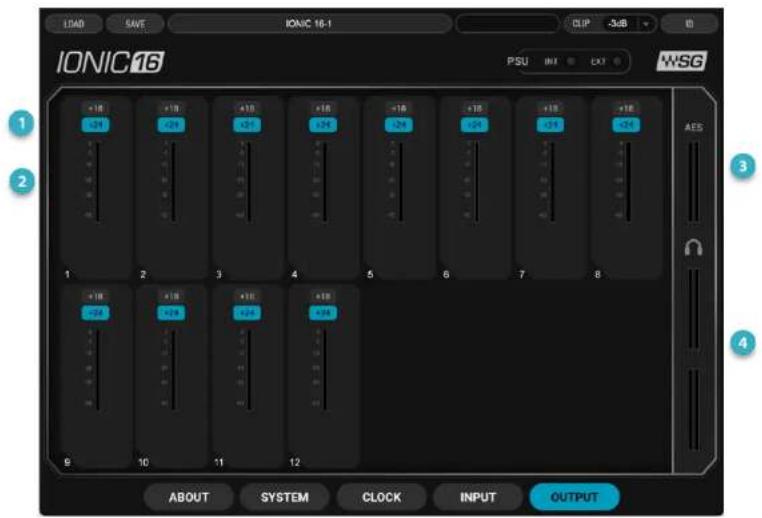Click the empty status field beside the device name

(x=507, y=23)
